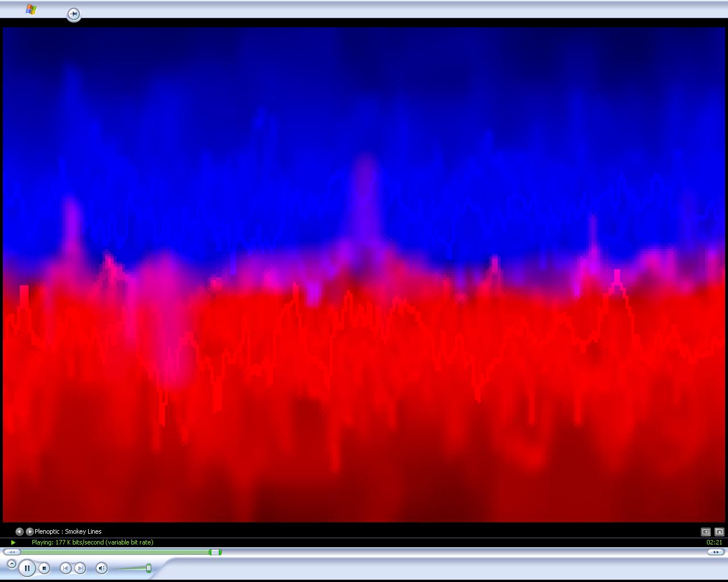The width and height of the screenshot is (728, 582).
Task: Select the previous visualization arrow
Action: 20,531
